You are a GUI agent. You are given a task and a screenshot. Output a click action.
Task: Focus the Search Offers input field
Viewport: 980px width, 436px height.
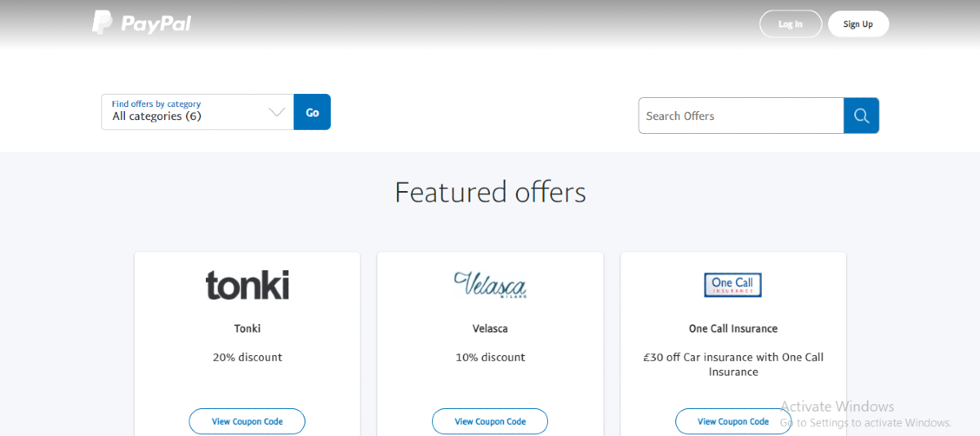(741, 116)
